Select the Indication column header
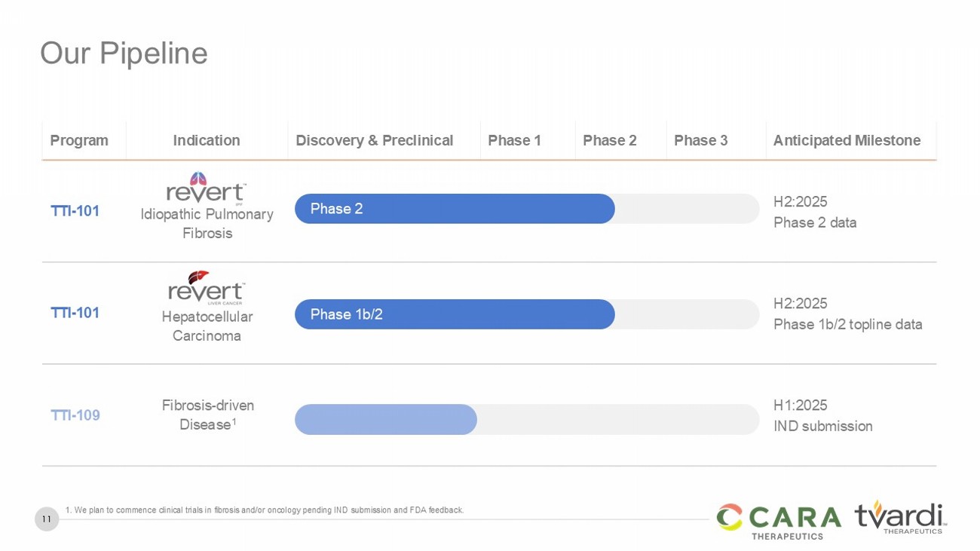Image resolution: width=980 pixels, height=551 pixels. pyautogui.click(x=207, y=140)
